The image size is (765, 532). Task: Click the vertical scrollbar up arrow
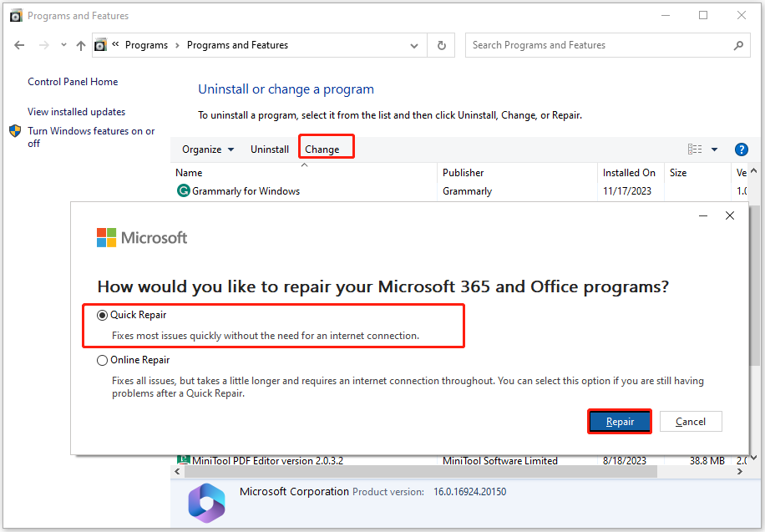(754, 171)
